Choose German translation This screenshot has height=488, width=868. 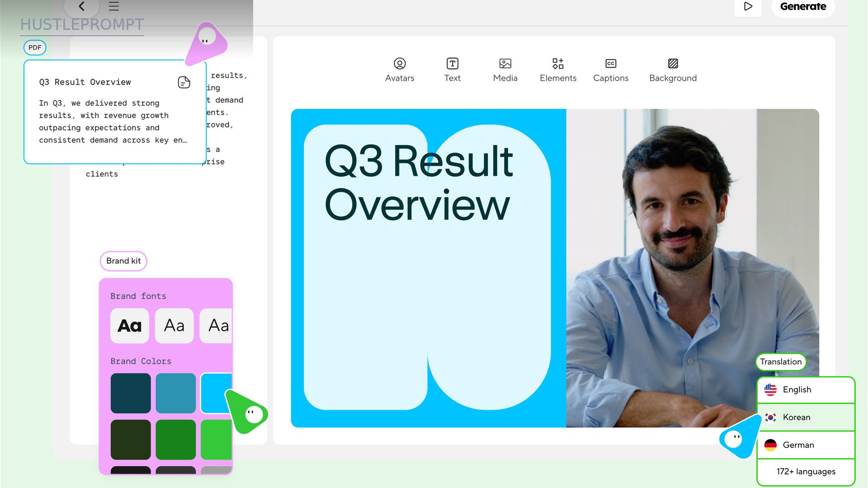coord(806,445)
